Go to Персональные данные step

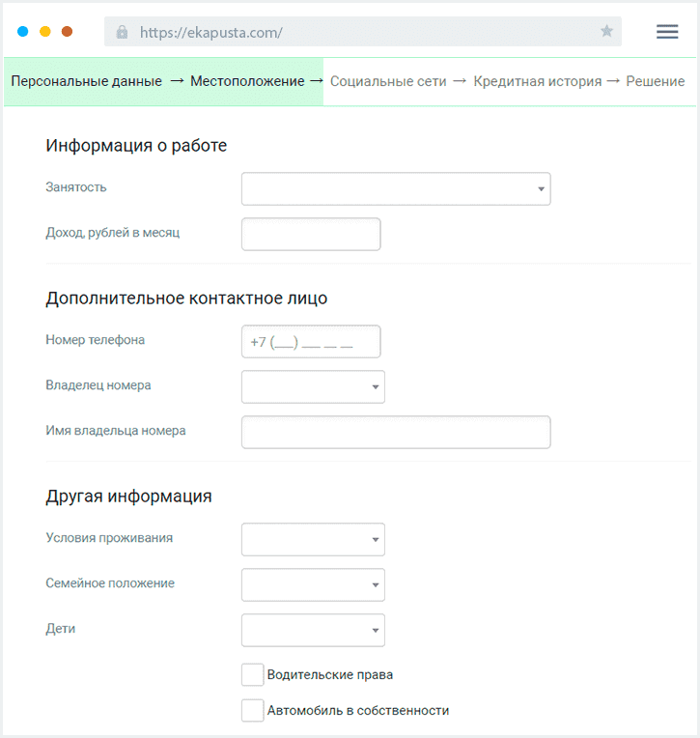87,81
